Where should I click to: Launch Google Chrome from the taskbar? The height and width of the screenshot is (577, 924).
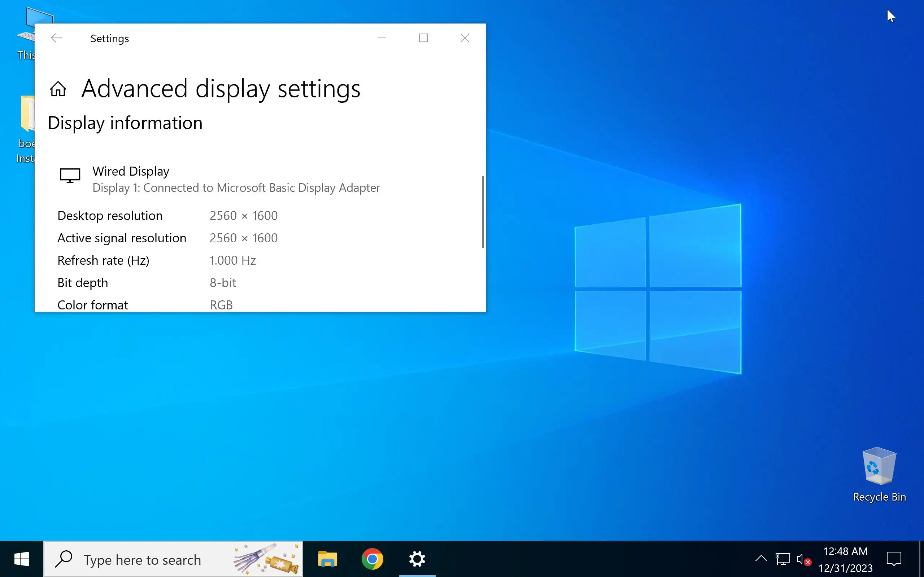pyautogui.click(x=372, y=559)
